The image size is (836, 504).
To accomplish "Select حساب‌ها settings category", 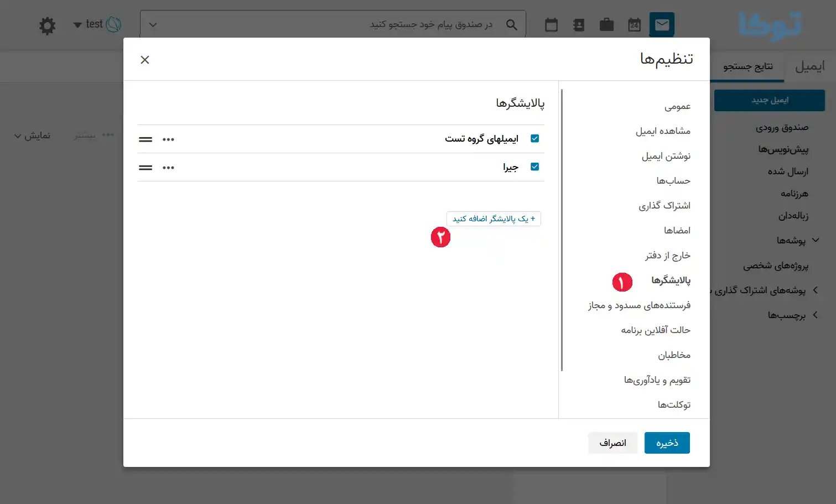I will [673, 181].
